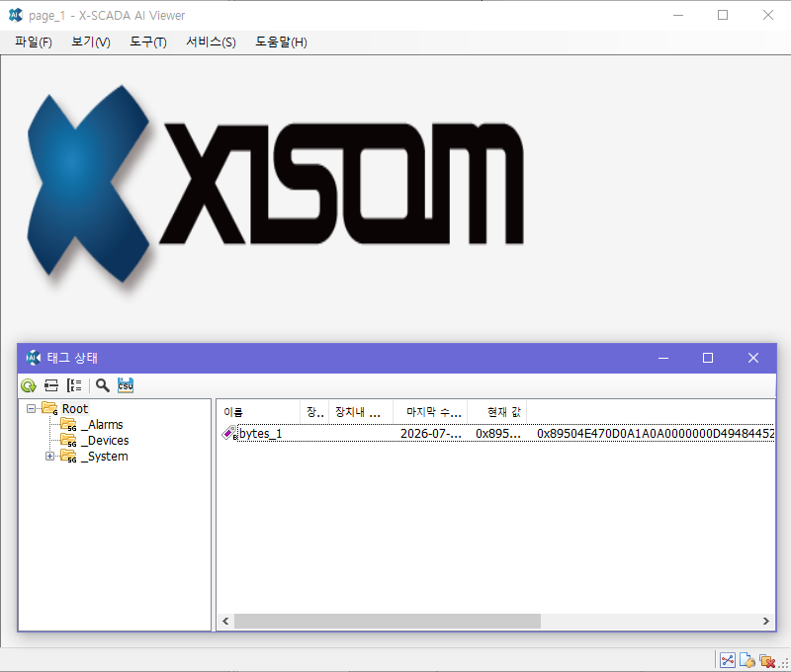The height and width of the screenshot is (672, 791).
Task: Maximize the 태그 상태 window
Action: 708,358
